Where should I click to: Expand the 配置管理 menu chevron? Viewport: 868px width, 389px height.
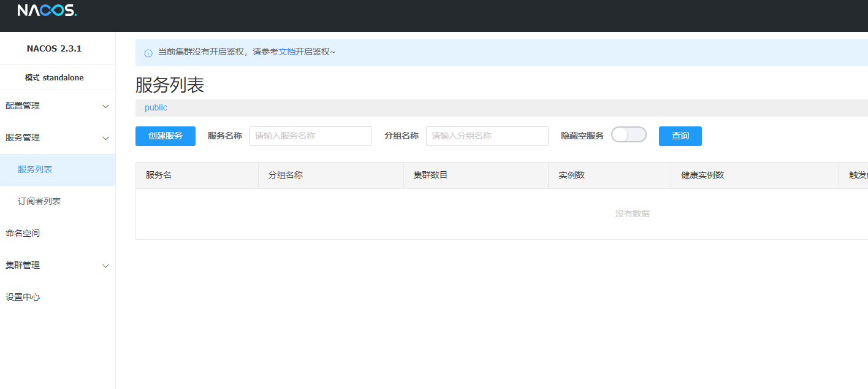coord(105,106)
